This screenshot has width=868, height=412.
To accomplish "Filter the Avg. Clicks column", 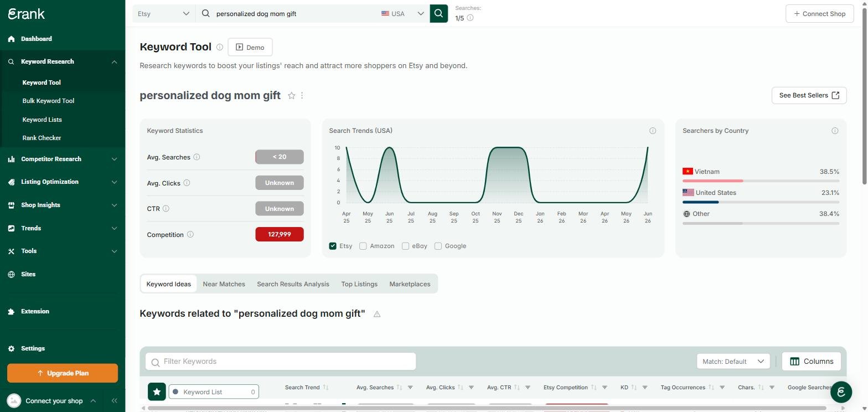I will coord(471,388).
